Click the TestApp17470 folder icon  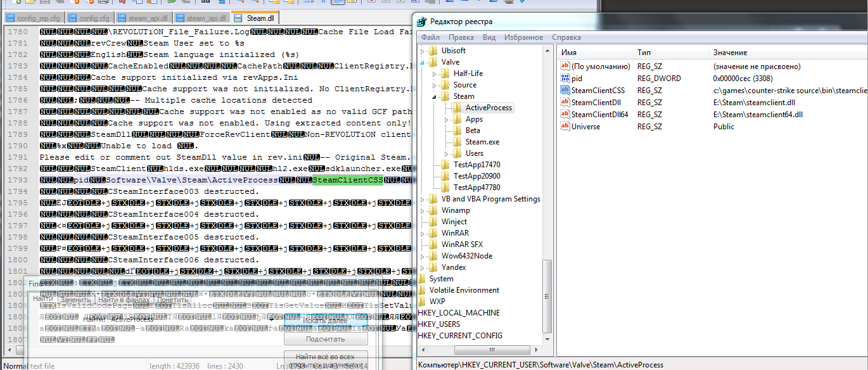[x=445, y=165]
